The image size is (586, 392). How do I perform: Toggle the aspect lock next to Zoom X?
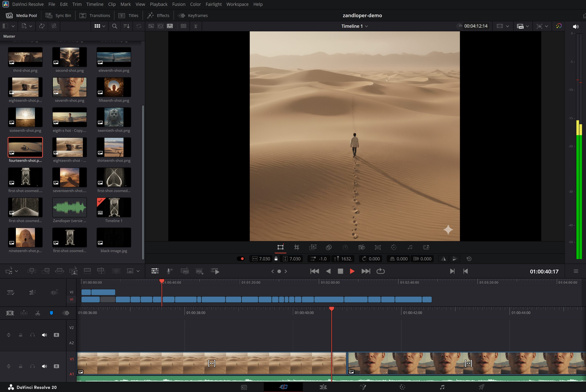pyautogui.click(x=276, y=259)
